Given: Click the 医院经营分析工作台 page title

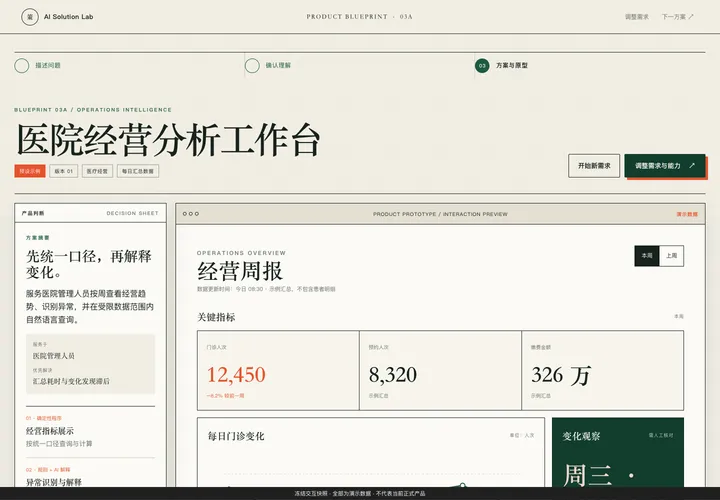Looking at the screenshot, I should [x=169, y=140].
